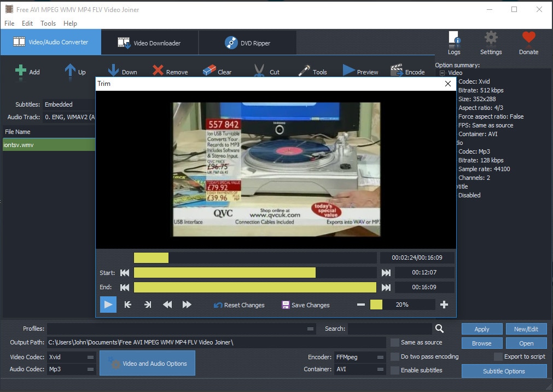The image size is (553, 392).
Task: Switch to the DVD Ripper tab
Action: click(247, 43)
